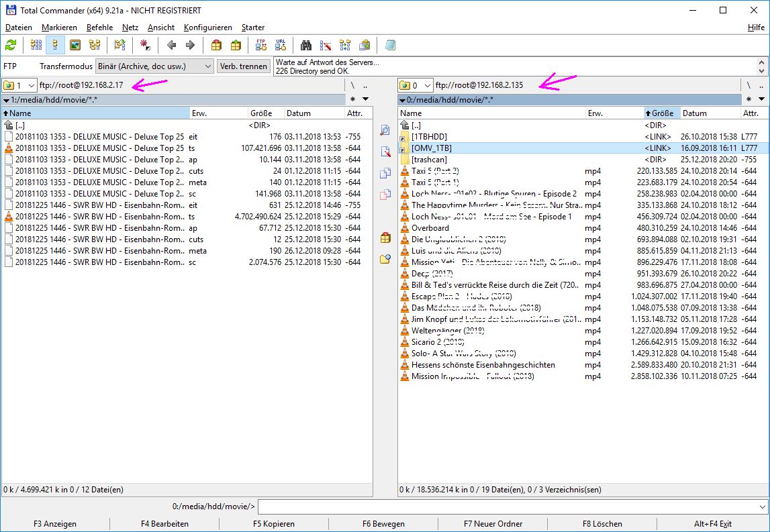The height and width of the screenshot is (532, 770).
Task: Open left panel drive dropdown "1"
Action: pyautogui.click(x=19, y=85)
